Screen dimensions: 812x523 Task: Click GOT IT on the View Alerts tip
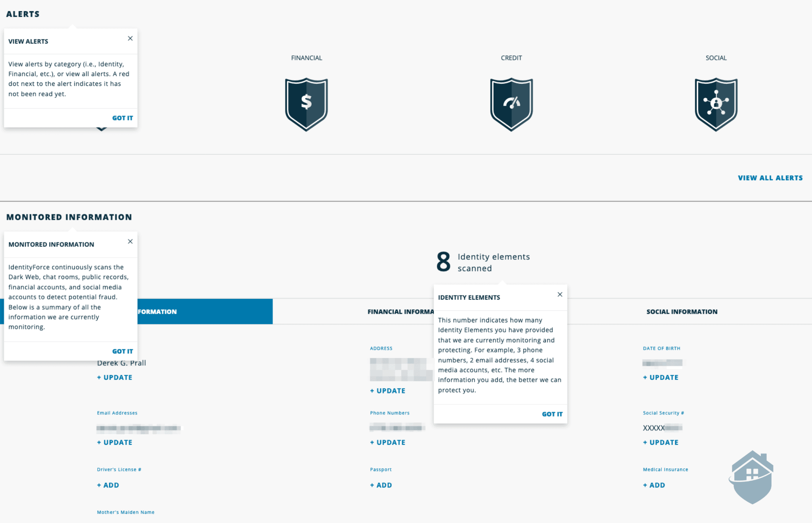123,118
